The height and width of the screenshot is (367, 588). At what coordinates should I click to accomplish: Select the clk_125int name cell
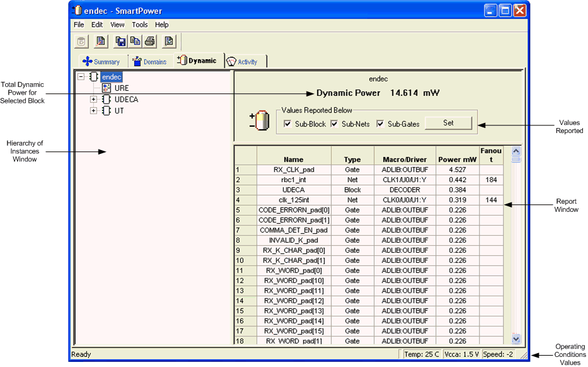point(294,200)
